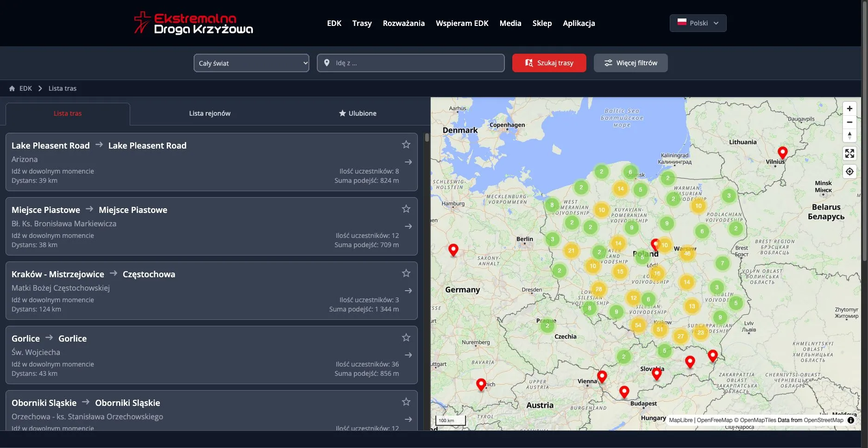Click the EDK breadcrumb link
868x448 pixels.
point(25,88)
